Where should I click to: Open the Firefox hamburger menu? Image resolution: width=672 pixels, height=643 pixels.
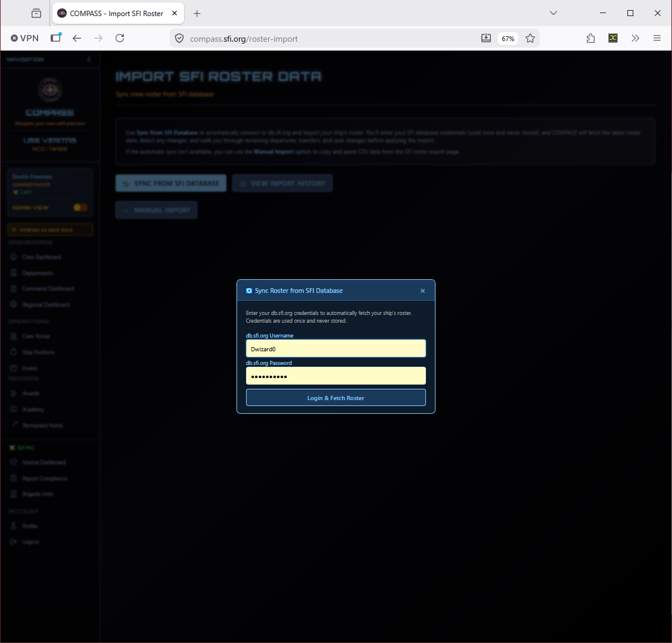pyautogui.click(x=657, y=38)
